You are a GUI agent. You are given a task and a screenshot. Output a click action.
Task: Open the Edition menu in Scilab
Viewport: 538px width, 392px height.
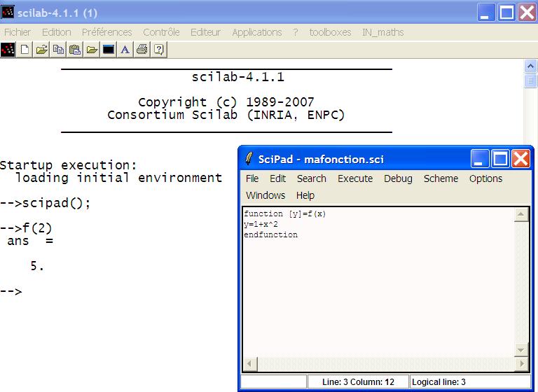click(x=57, y=32)
